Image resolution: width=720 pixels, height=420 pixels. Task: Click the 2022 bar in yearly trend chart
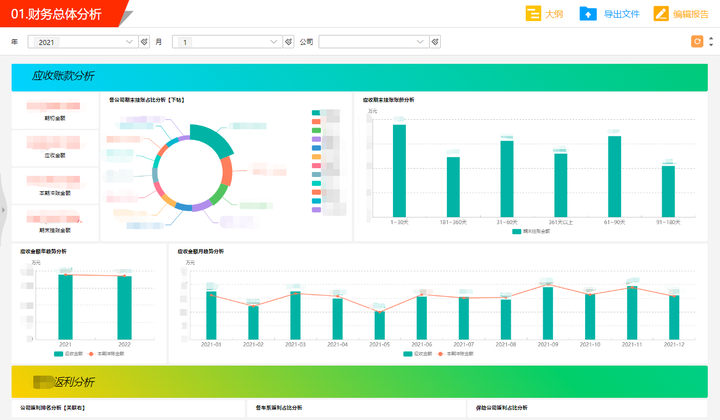click(x=124, y=308)
